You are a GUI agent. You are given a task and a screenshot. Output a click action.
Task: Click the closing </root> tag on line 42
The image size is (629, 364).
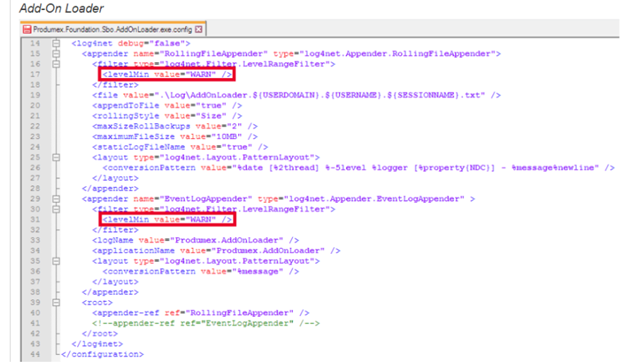pyautogui.click(x=100, y=333)
